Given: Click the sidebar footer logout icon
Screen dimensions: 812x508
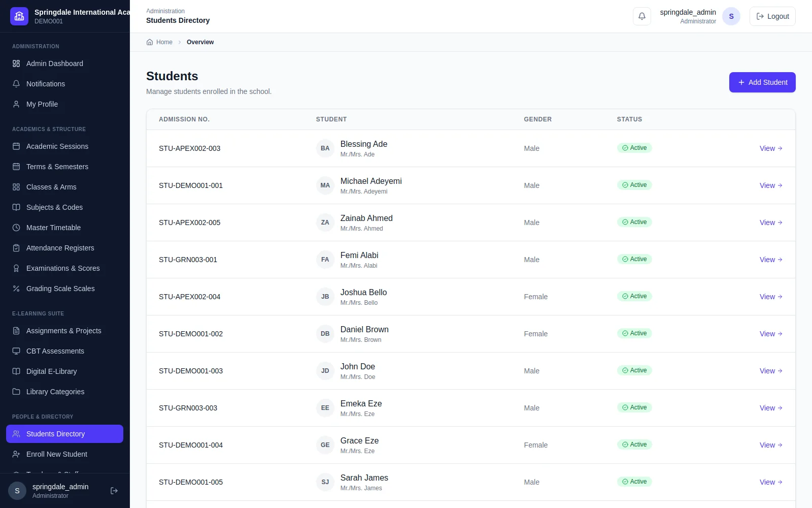Looking at the screenshot, I should click(x=114, y=491).
